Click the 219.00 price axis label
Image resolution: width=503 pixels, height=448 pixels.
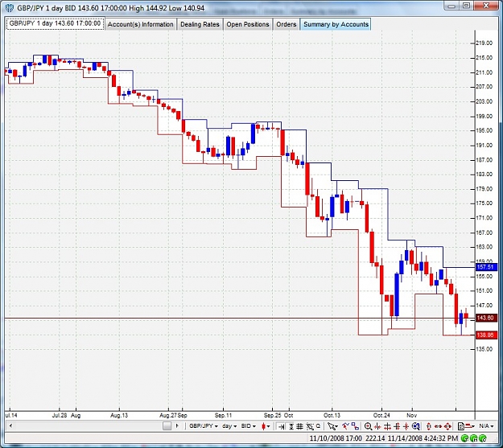[484, 43]
